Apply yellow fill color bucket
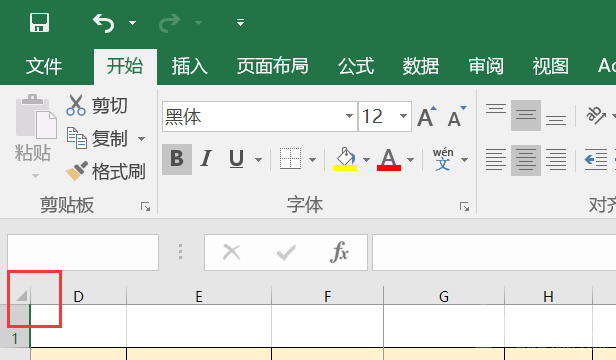 [x=345, y=159]
